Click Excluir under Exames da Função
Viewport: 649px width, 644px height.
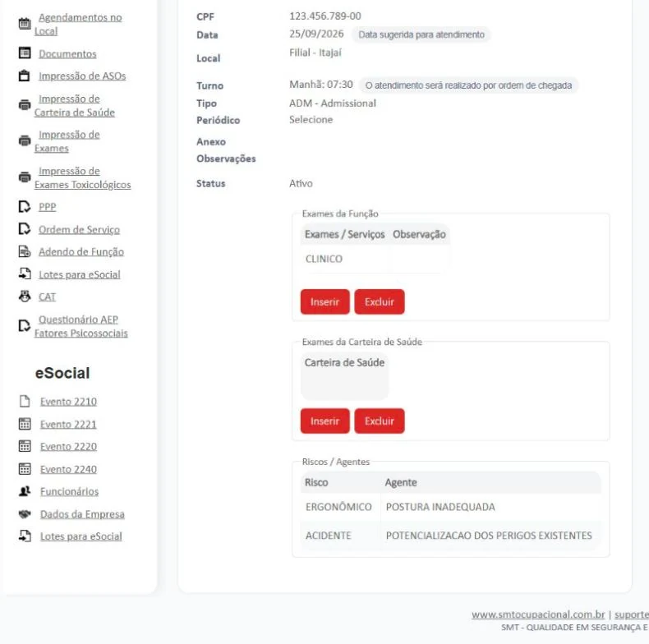[x=380, y=301]
